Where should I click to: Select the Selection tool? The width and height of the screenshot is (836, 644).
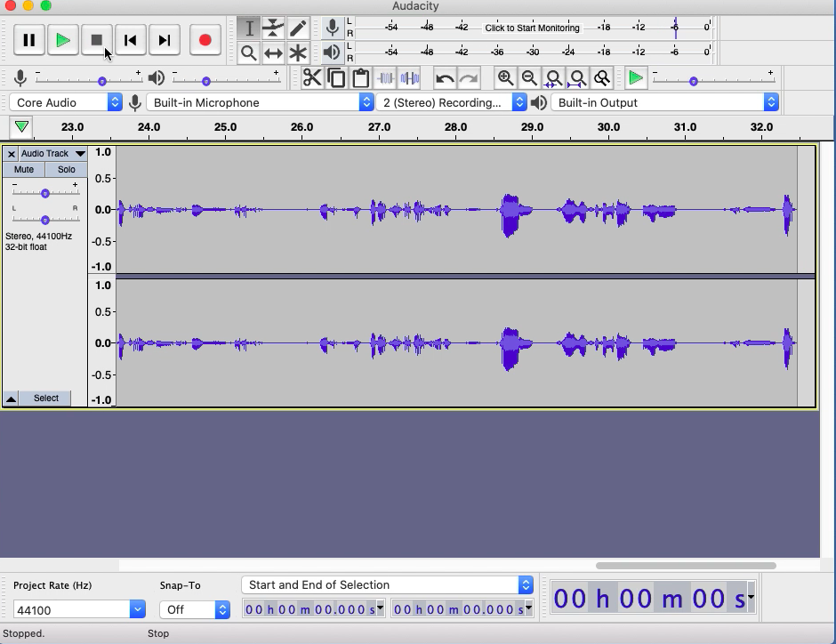[x=249, y=28]
